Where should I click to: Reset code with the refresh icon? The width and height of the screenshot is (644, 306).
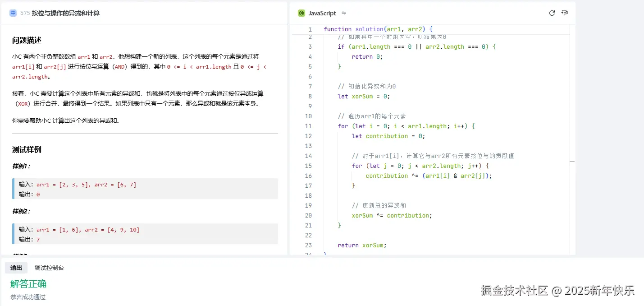pyautogui.click(x=552, y=13)
